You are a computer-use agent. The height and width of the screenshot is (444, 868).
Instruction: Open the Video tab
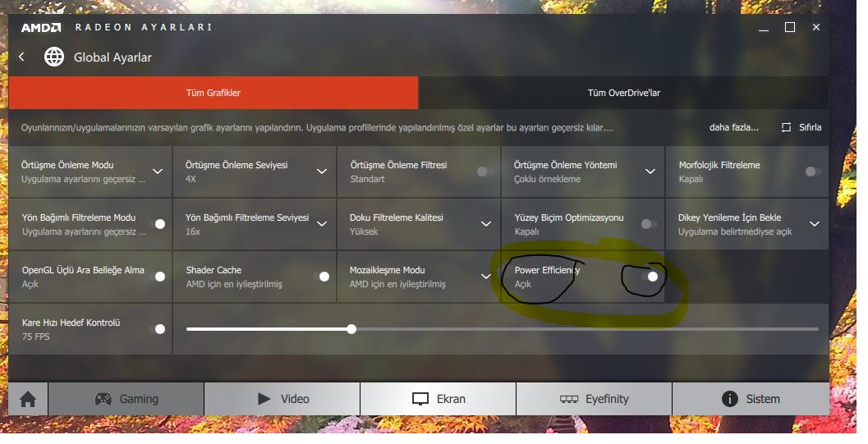tap(282, 399)
